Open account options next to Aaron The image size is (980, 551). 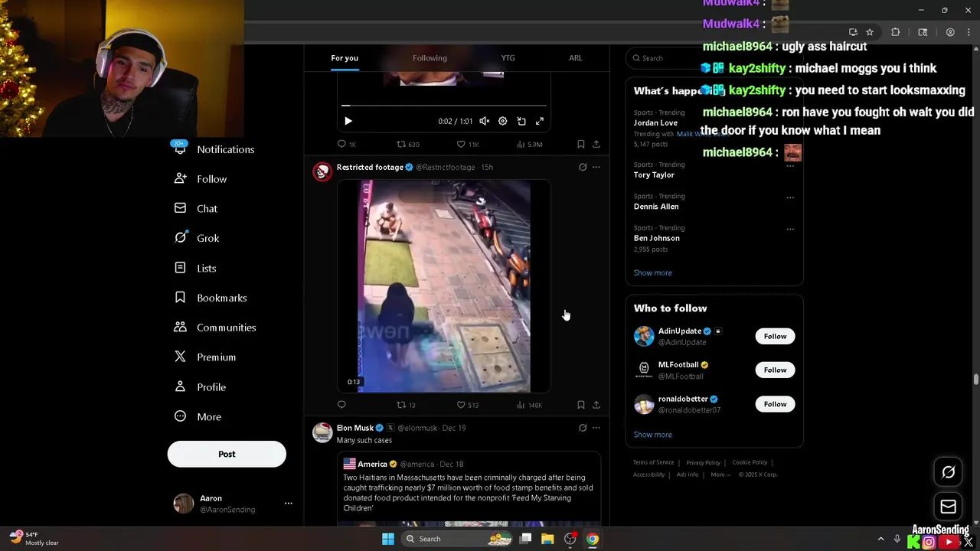[x=288, y=503]
